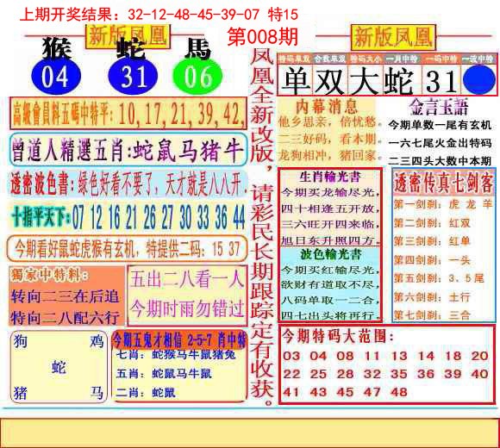Click the 二肖 蛇鼠 row
This screenshot has width=500, height=448.
tap(146, 393)
